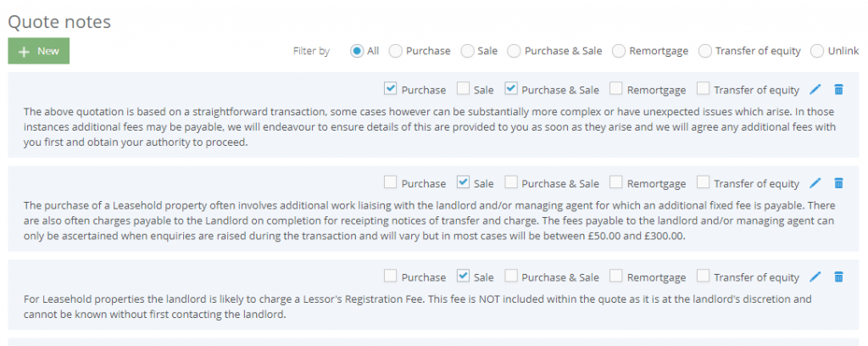Check Purchase on the Leasehold property note

point(390,182)
